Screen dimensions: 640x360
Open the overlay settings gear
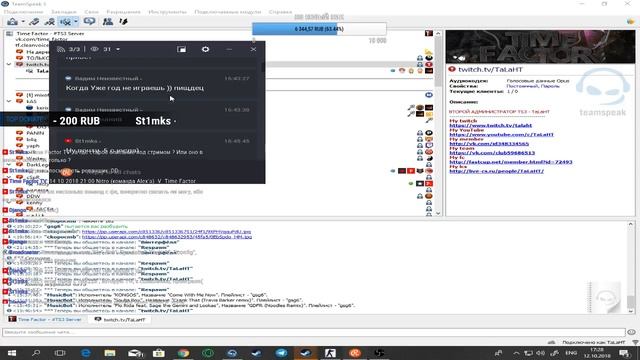[205, 49]
